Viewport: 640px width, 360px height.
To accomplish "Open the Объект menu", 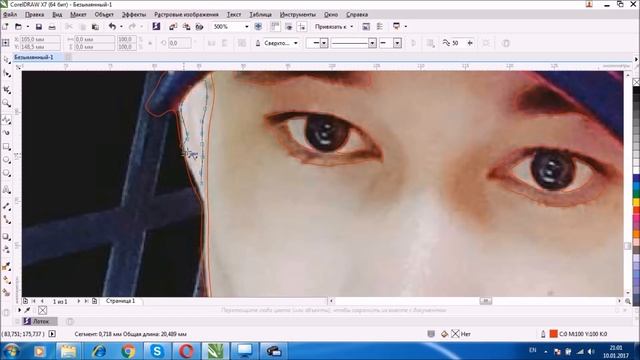I will (104, 15).
